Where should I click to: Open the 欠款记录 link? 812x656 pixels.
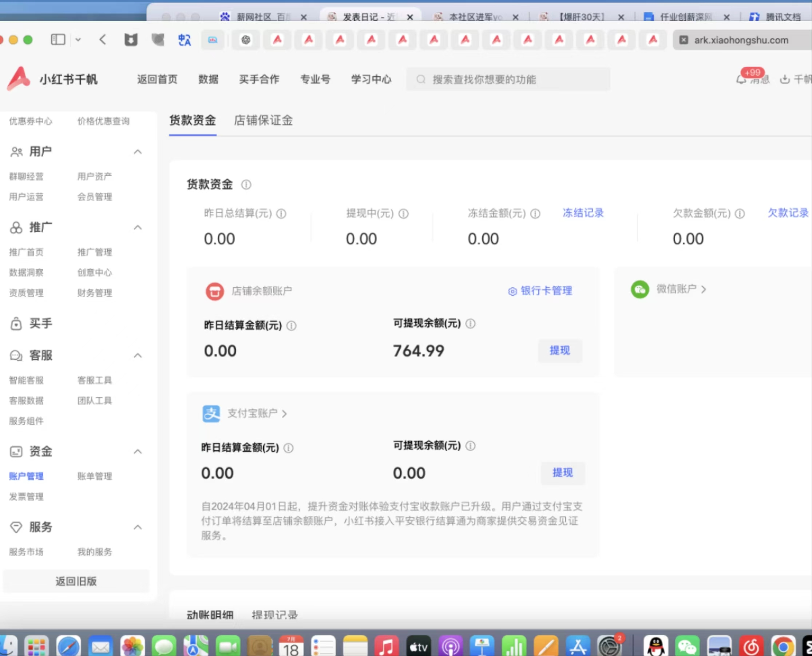click(x=788, y=213)
